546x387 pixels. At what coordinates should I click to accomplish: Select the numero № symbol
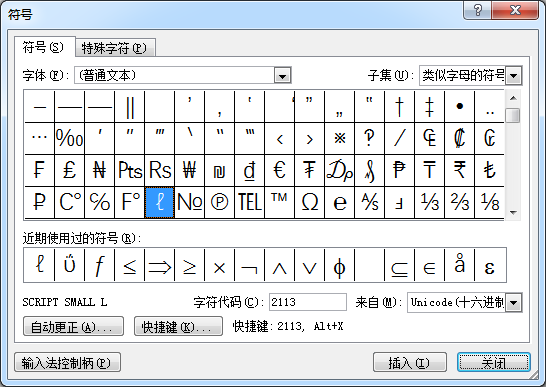(x=189, y=202)
